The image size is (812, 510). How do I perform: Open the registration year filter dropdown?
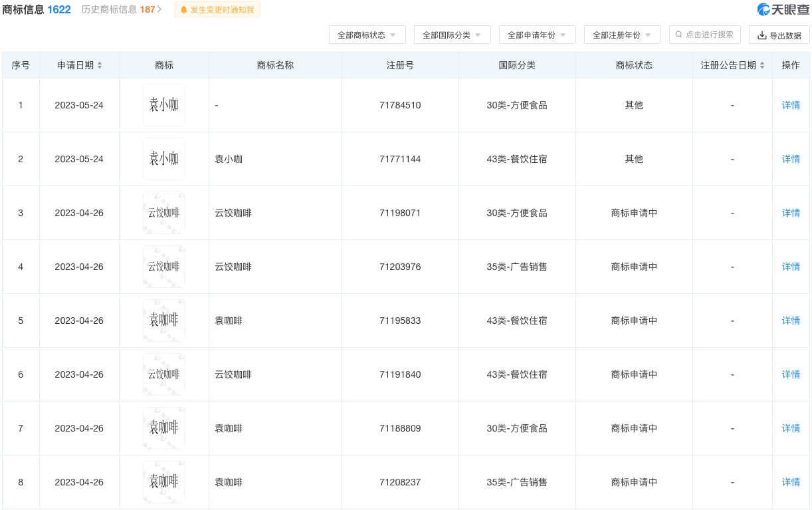(622, 35)
